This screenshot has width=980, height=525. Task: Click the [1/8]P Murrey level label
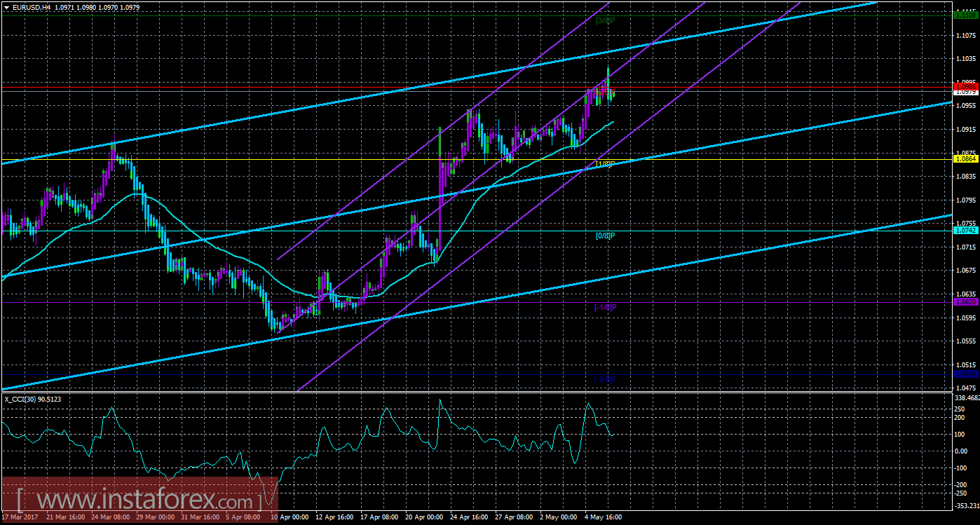(605, 164)
